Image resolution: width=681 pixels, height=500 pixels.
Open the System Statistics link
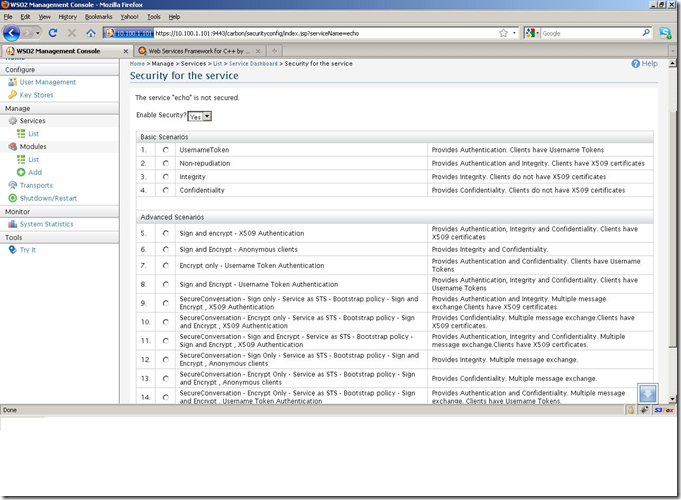pyautogui.click(x=46, y=224)
